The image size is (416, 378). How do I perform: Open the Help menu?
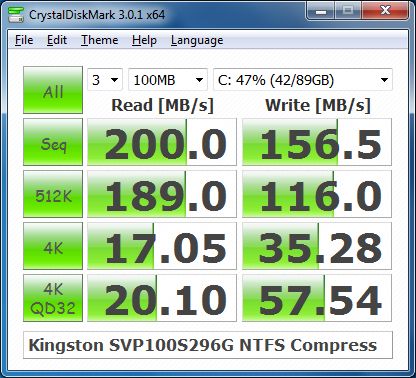pos(144,40)
